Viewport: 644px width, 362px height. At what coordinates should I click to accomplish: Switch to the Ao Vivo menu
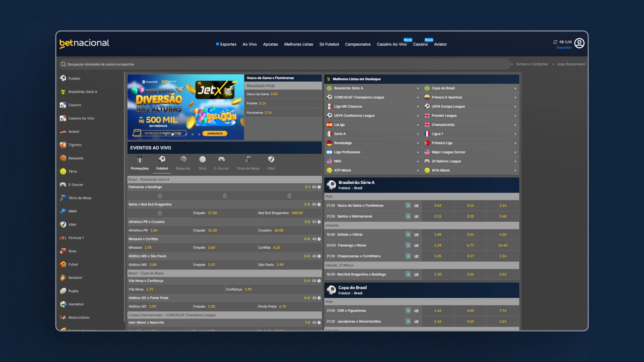(250, 44)
